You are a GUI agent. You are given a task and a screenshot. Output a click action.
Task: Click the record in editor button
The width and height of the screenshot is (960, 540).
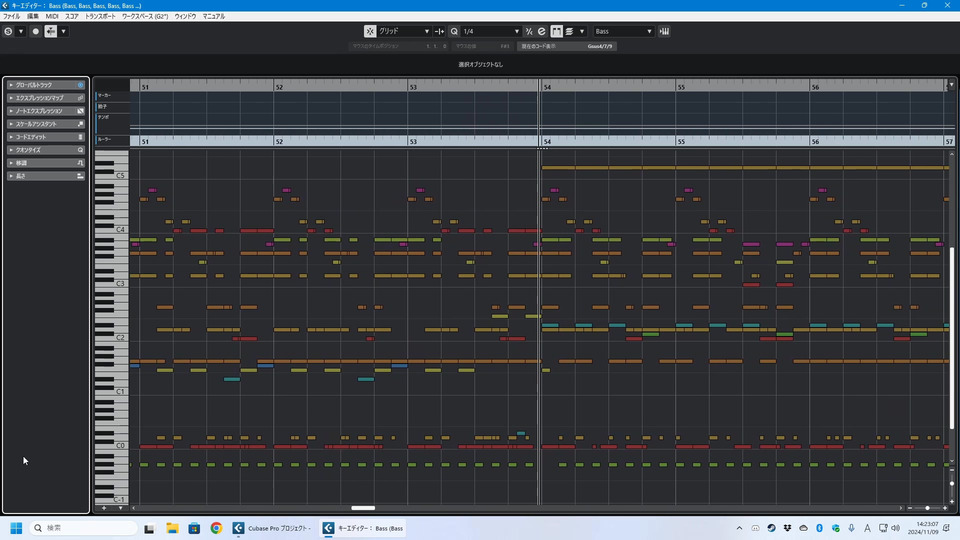click(36, 31)
